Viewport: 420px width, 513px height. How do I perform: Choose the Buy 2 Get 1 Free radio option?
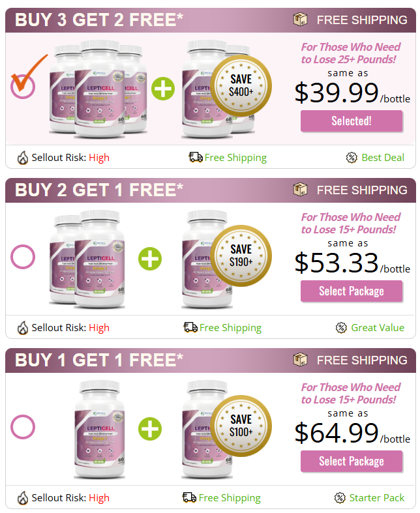point(23,257)
